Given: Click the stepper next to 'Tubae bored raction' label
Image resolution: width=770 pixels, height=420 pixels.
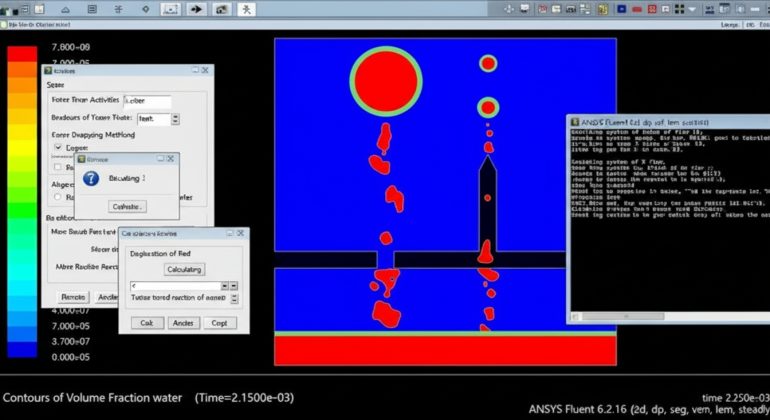Looking at the screenshot, I should [234, 298].
